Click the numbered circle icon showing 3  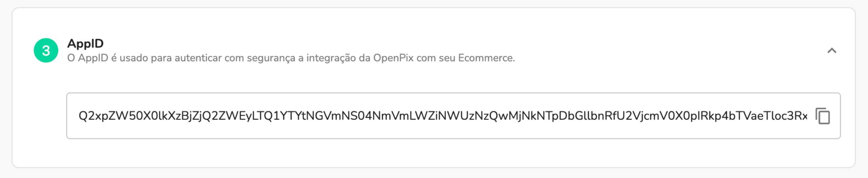(46, 51)
